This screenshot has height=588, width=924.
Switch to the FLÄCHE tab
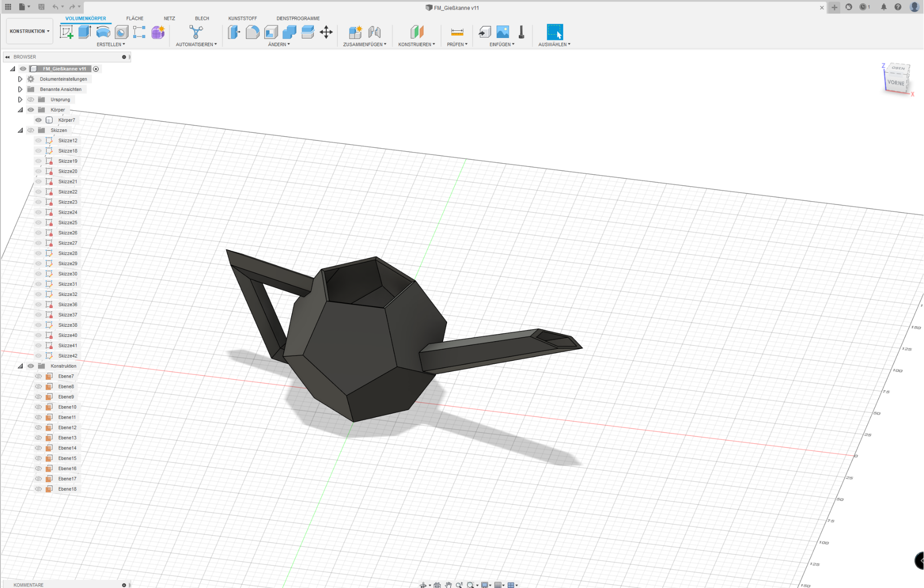(135, 18)
